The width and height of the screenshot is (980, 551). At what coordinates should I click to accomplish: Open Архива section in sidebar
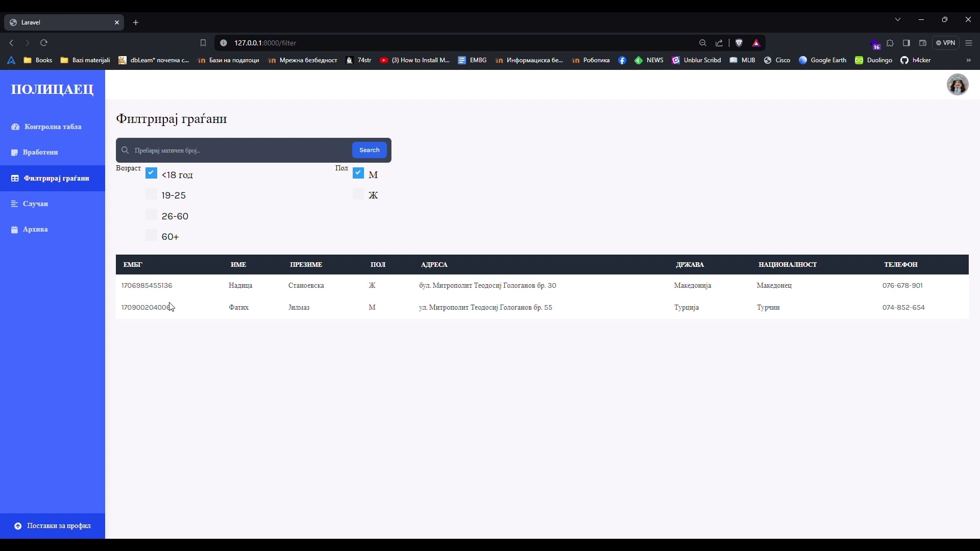click(35, 229)
